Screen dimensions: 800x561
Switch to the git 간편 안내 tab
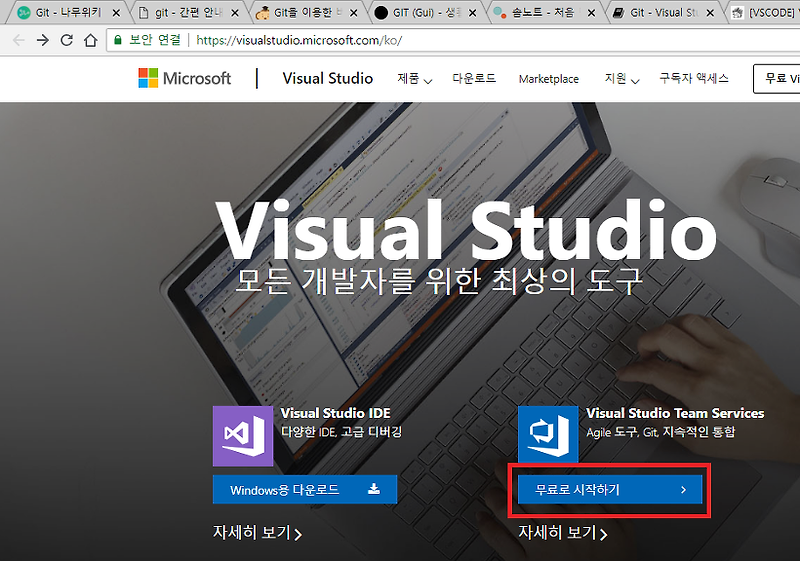point(187,12)
